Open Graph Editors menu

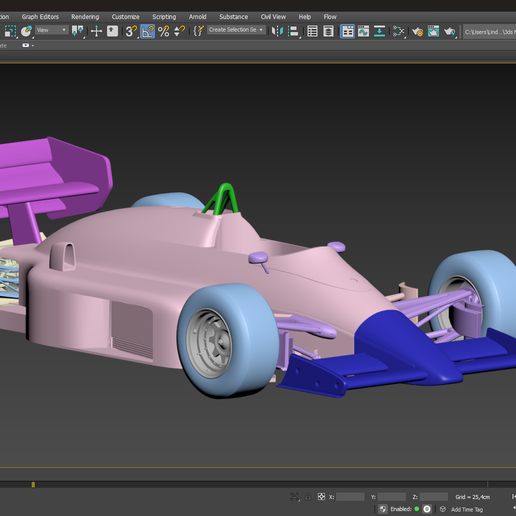point(40,17)
